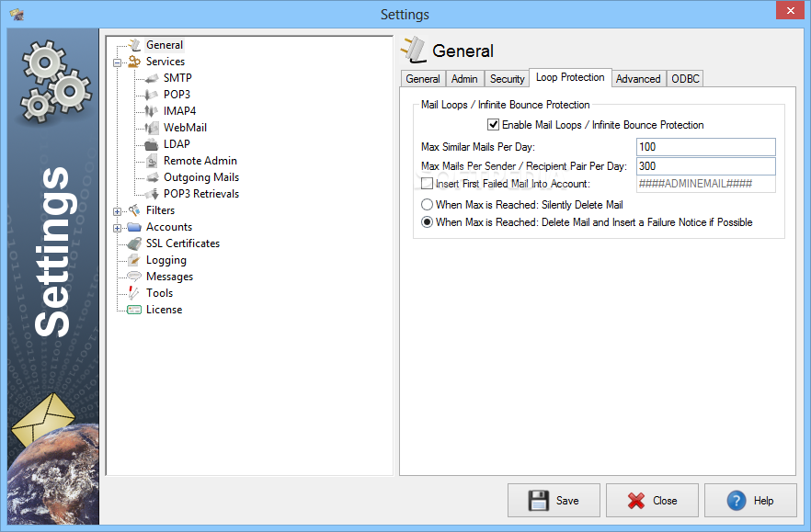Screen dimensions: 811x532
Task: Click the Filters node icon
Action: [x=134, y=210]
